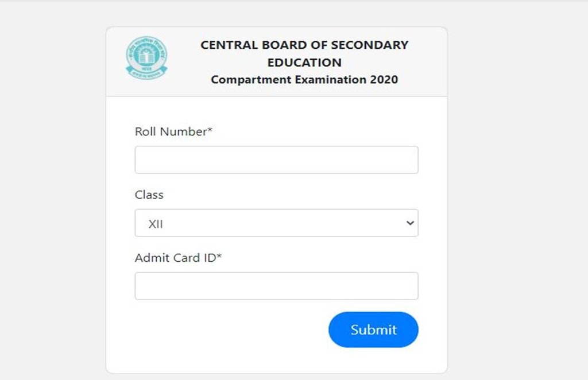Screen dimensions: 588x380
Task: Click the asterisk beside Roll Number
Action: coord(210,130)
